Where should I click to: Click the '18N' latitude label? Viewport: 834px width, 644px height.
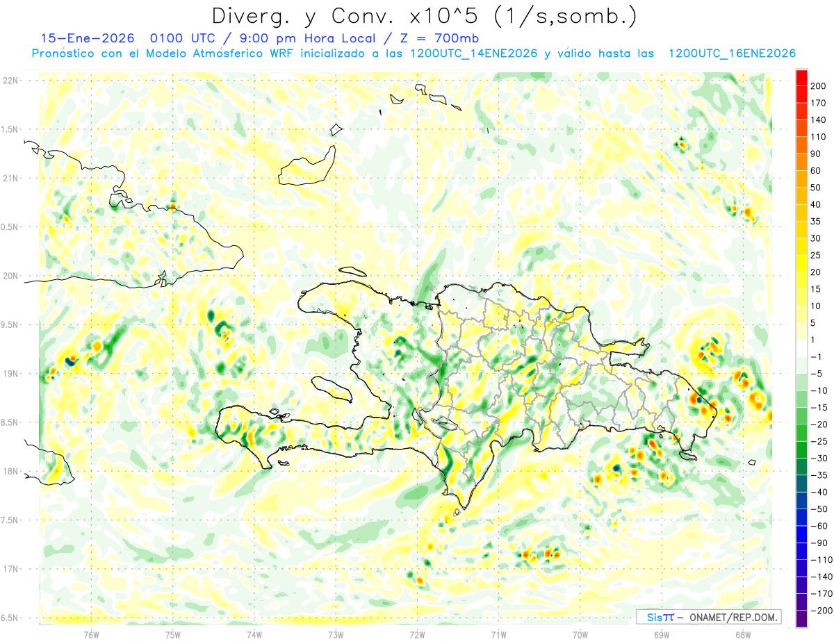point(10,471)
